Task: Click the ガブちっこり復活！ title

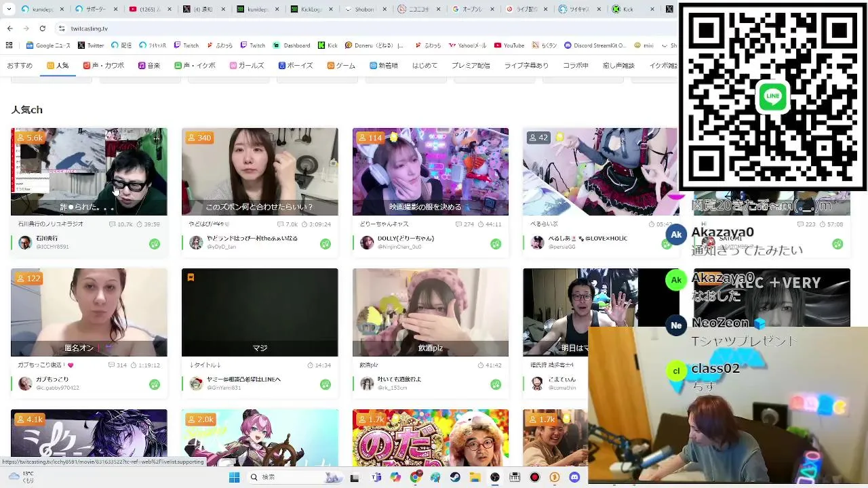Action: pyautogui.click(x=45, y=365)
